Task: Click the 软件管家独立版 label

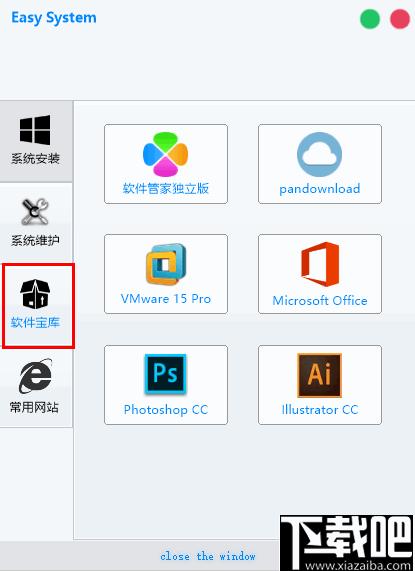Action: (166, 189)
